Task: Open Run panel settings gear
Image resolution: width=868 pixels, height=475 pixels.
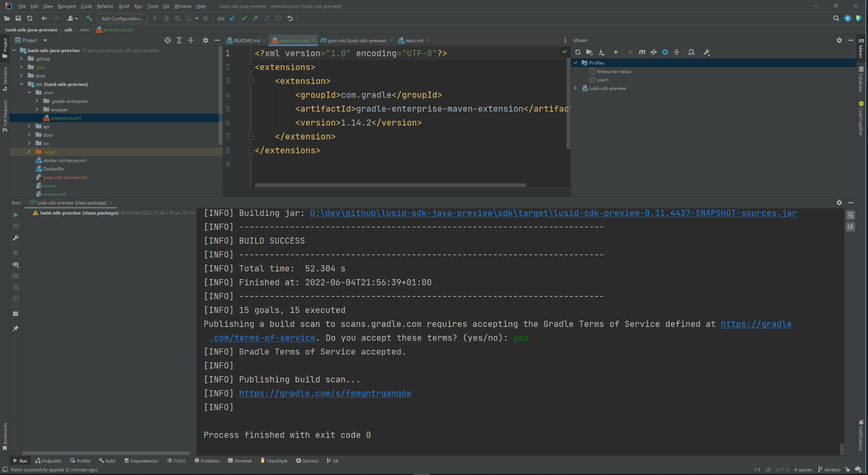Action: pyautogui.click(x=839, y=202)
